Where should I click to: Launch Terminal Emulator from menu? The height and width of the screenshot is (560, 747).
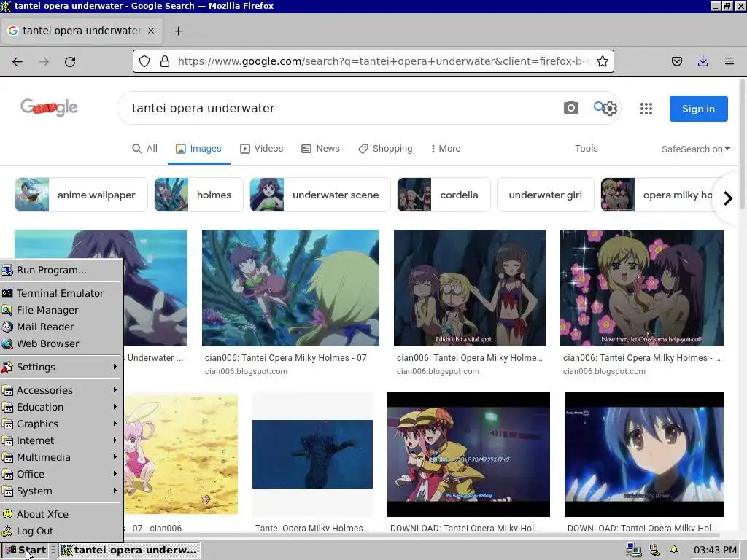[x=62, y=293]
